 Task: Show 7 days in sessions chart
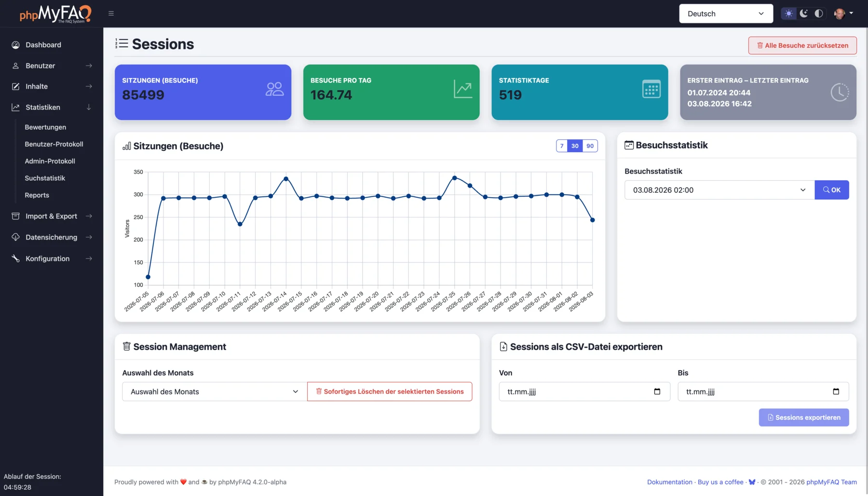coord(562,146)
